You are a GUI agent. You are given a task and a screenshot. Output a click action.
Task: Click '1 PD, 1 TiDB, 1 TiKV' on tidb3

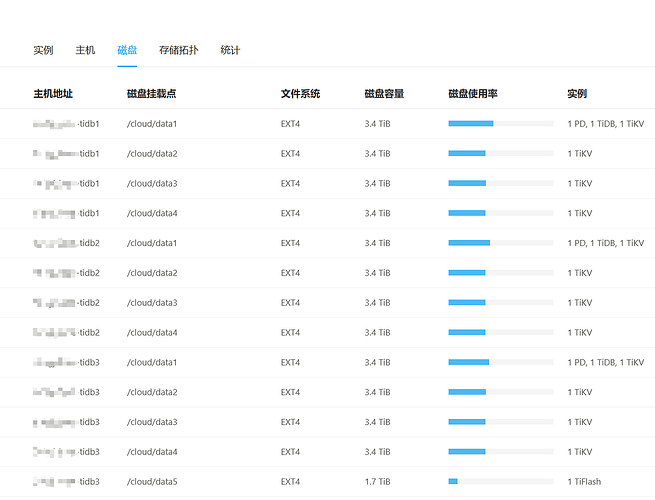[x=606, y=362]
